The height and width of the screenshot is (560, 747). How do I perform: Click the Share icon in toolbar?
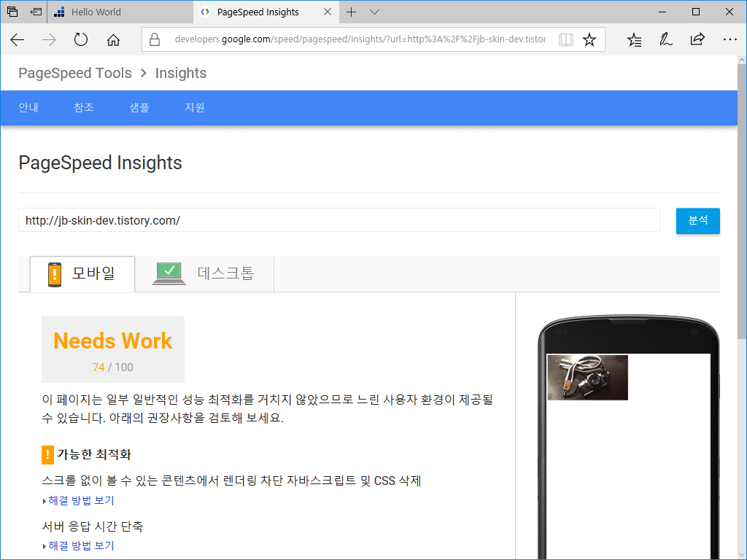pyautogui.click(x=697, y=39)
